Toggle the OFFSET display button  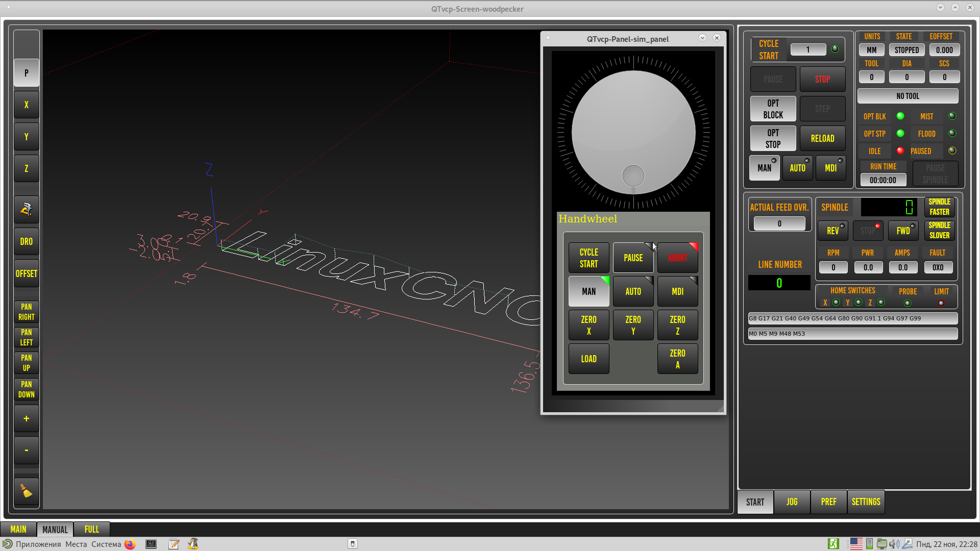(x=26, y=273)
